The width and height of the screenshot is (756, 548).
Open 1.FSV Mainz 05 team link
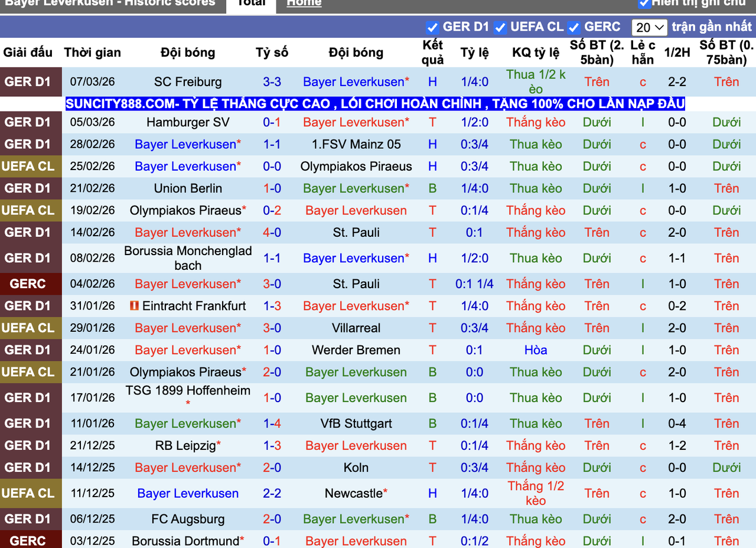356,144
